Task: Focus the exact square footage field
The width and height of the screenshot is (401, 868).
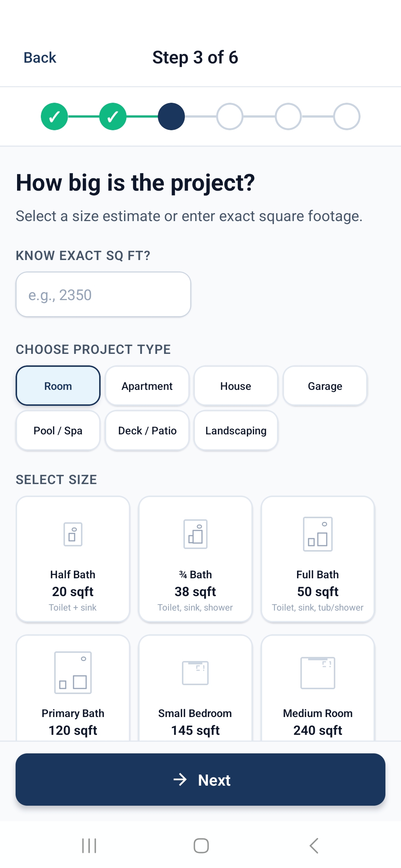Action: [x=103, y=295]
